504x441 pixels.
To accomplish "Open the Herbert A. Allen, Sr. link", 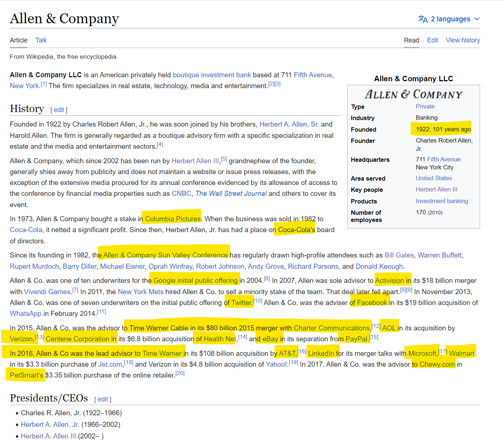I will [289, 124].
